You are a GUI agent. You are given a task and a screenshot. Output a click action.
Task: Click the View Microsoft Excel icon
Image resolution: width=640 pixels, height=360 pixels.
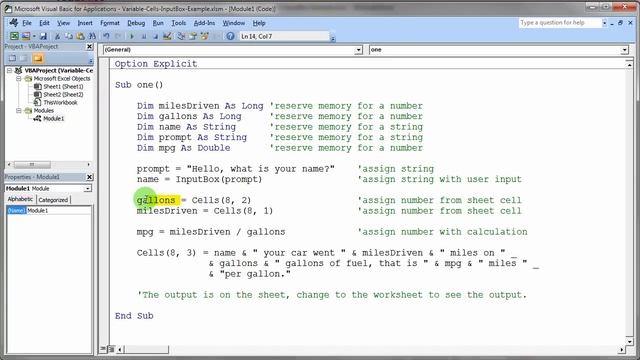pos(14,36)
